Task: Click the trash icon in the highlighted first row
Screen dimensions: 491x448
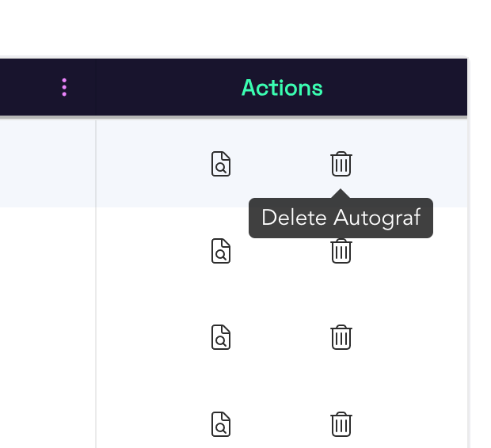Action: pyautogui.click(x=341, y=164)
